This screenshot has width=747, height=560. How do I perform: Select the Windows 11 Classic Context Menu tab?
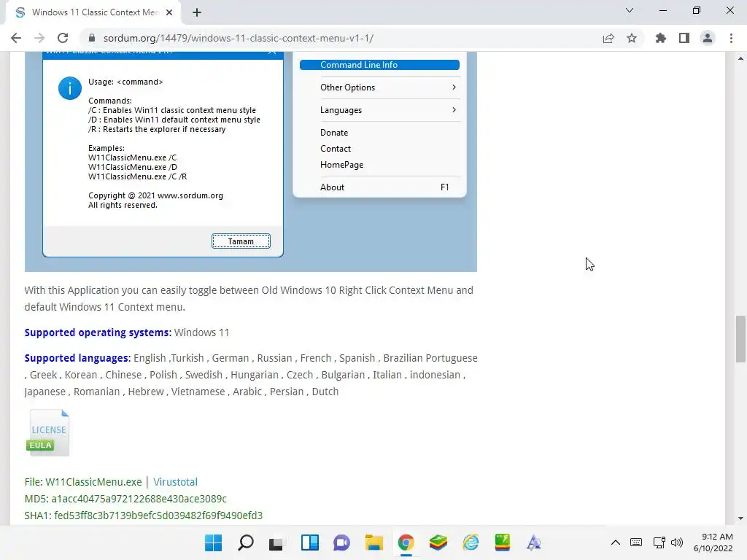(94, 12)
